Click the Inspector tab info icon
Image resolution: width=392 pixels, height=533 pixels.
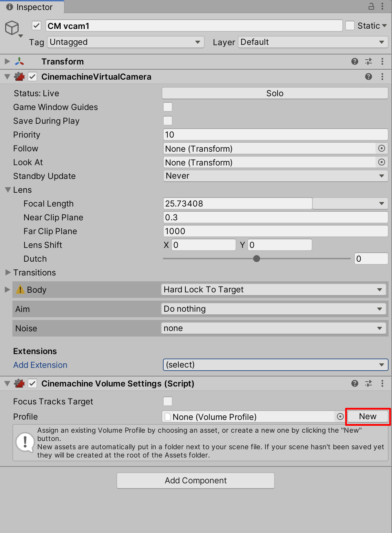pos(10,7)
